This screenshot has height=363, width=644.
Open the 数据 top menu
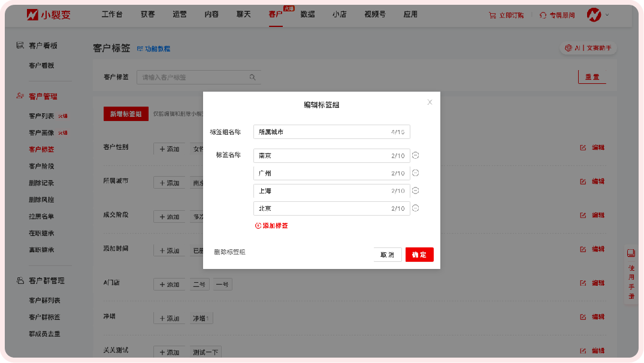click(307, 14)
